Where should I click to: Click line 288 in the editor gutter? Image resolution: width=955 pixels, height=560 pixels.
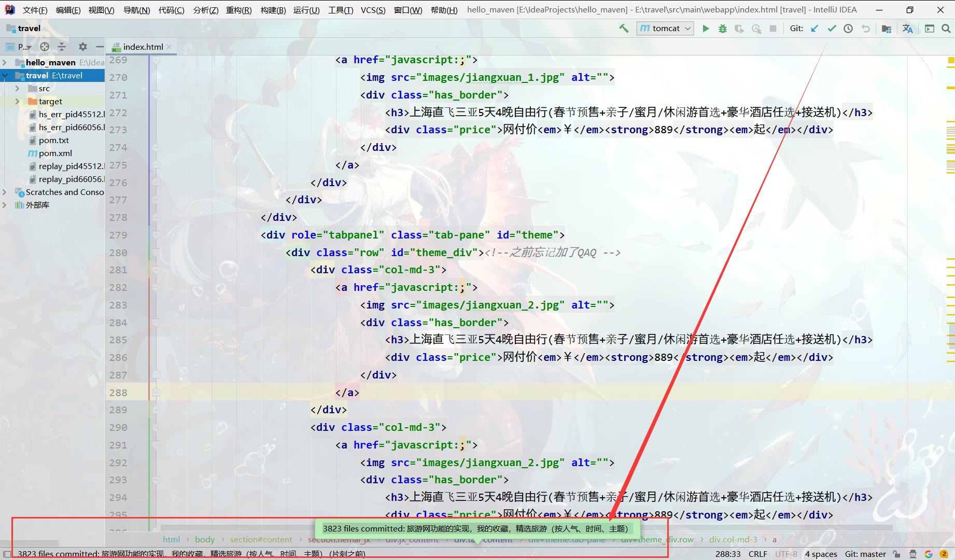point(118,393)
